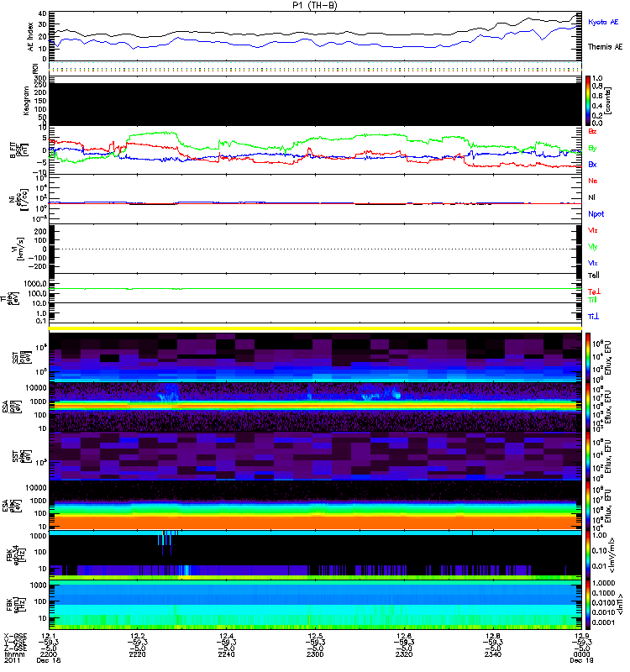Select the Kyoto AE legend label
This screenshot has height=672, width=630.
click(x=603, y=22)
